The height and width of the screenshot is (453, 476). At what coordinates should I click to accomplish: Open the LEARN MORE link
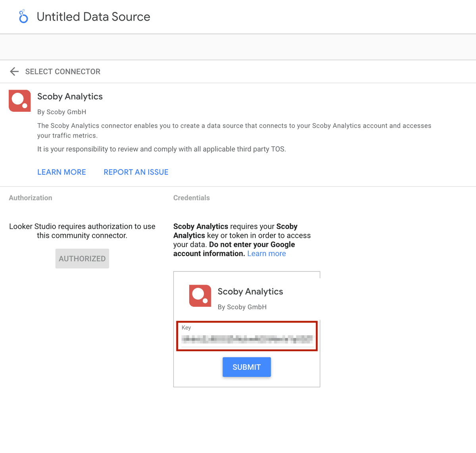[x=61, y=172]
